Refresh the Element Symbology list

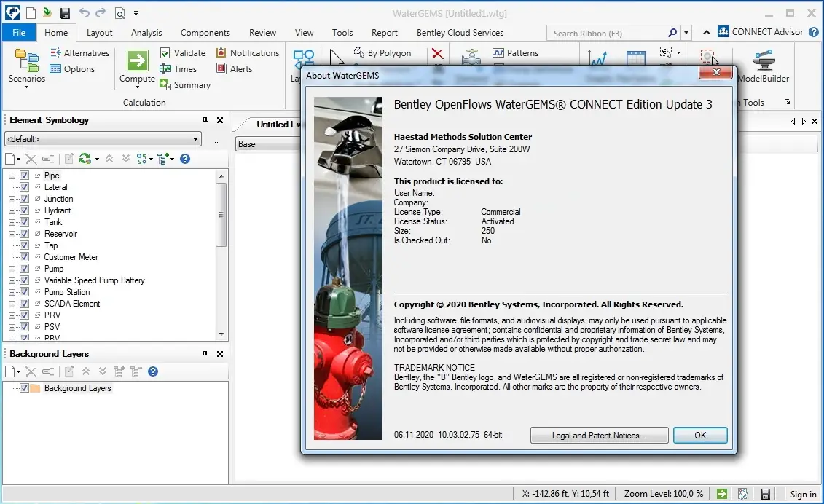click(x=85, y=159)
